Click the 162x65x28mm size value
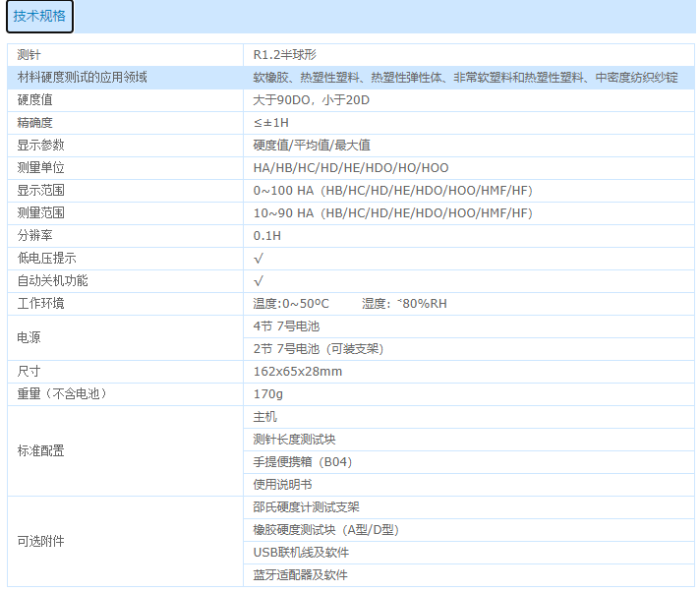Image resolution: width=700 pixels, height=592 pixels. pyautogui.click(x=298, y=372)
